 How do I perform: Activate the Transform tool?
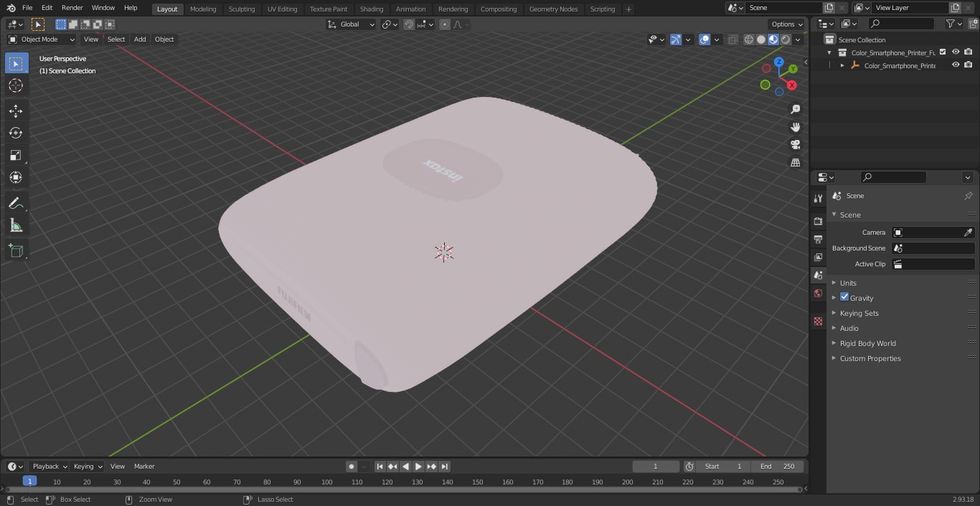pyautogui.click(x=16, y=177)
